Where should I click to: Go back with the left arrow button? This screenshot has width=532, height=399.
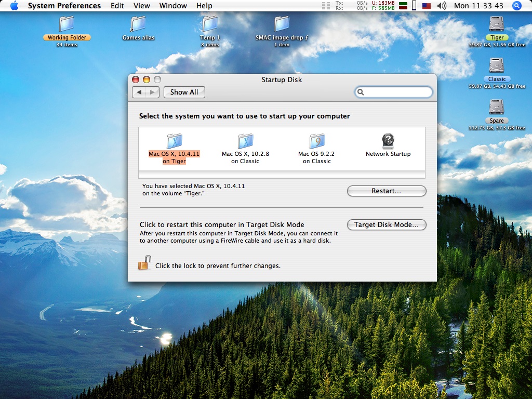point(139,92)
